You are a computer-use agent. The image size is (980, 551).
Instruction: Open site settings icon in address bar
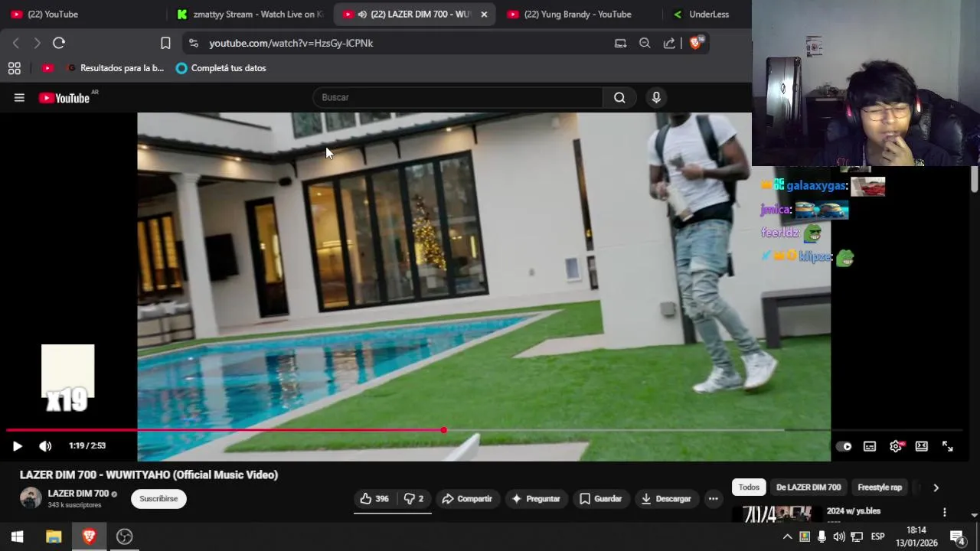pyautogui.click(x=193, y=43)
